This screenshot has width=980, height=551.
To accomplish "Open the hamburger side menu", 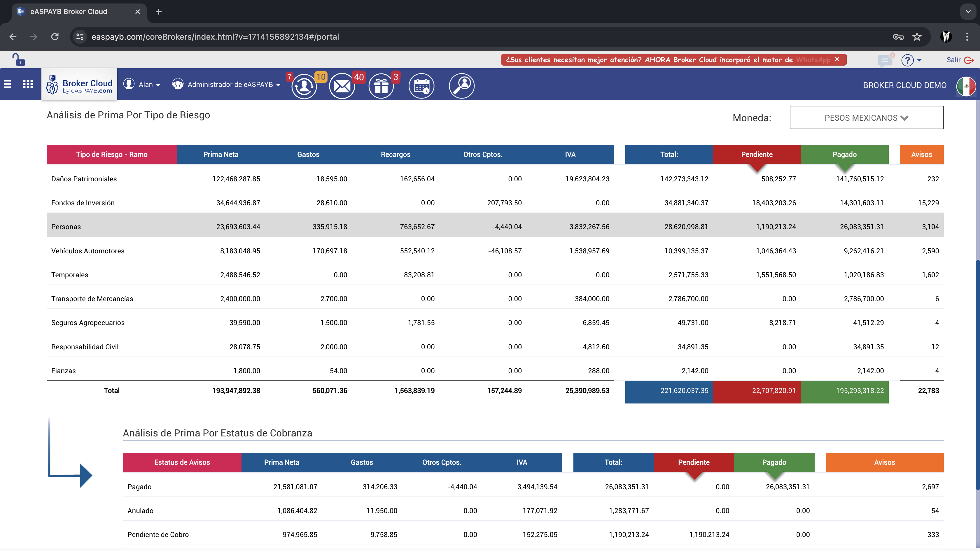I will (x=8, y=84).
